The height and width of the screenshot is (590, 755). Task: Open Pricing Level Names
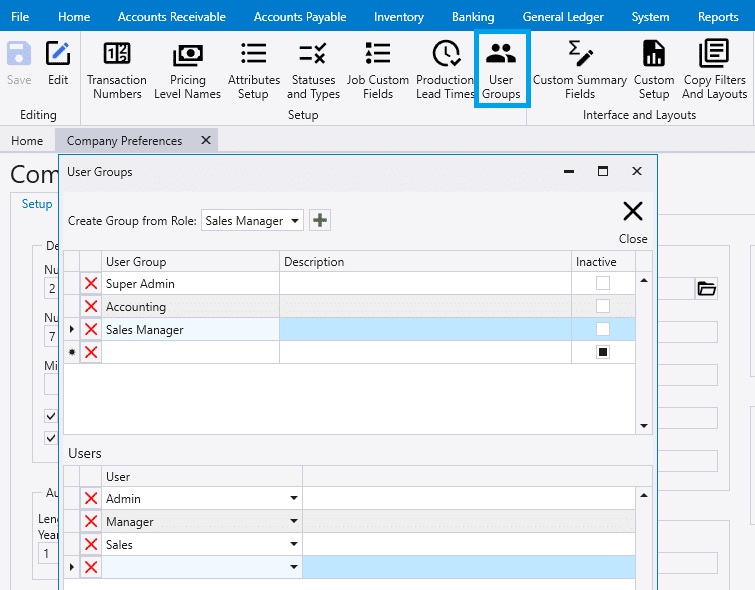pyautogui.click(x=187, y=70)
